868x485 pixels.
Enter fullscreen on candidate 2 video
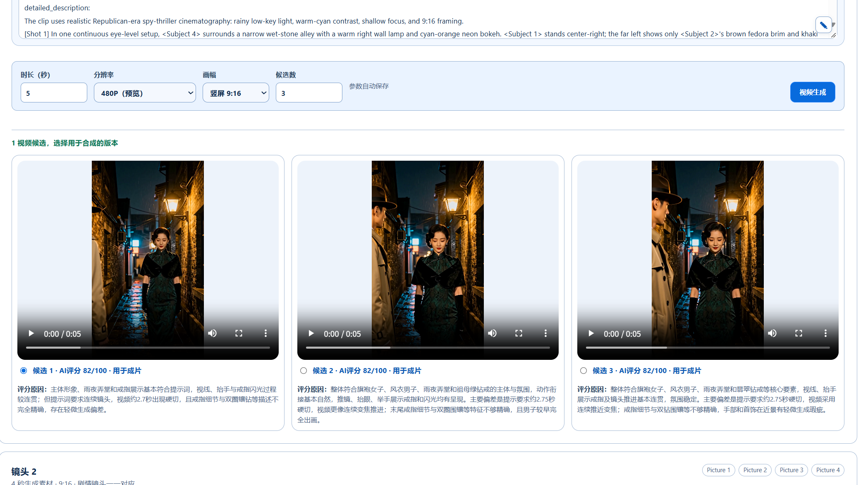[519, 333]
